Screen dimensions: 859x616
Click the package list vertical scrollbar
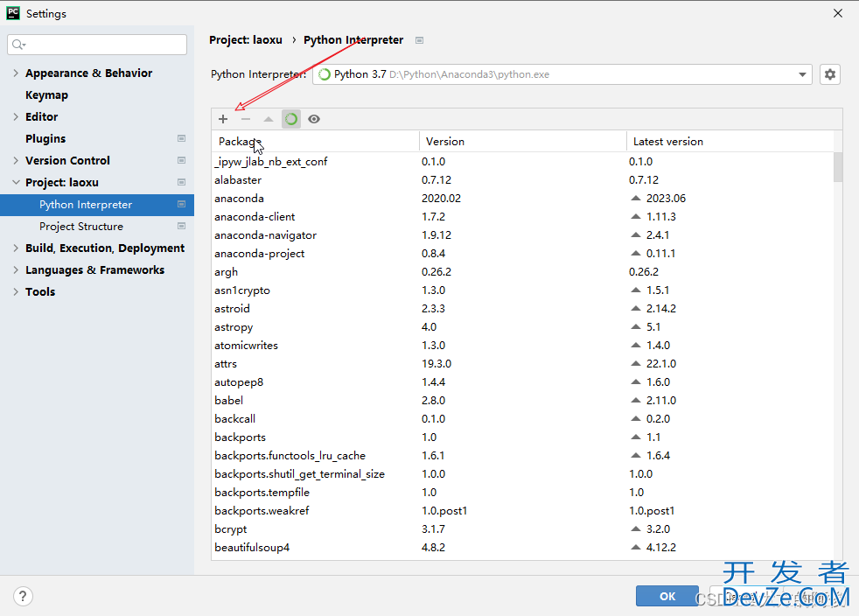[x=838, y=168]
